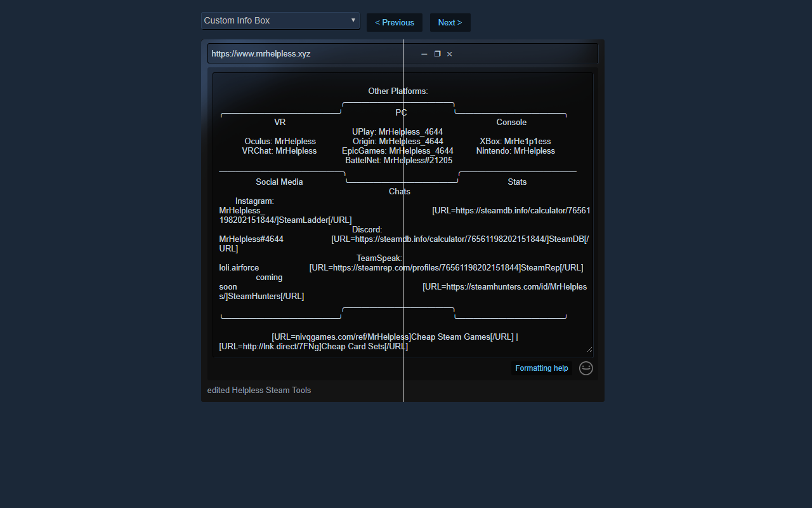Click the 'Origin: MrHelpless_4644' line
The width and height of the screenshot is (812, 508).
coord(398,142)
